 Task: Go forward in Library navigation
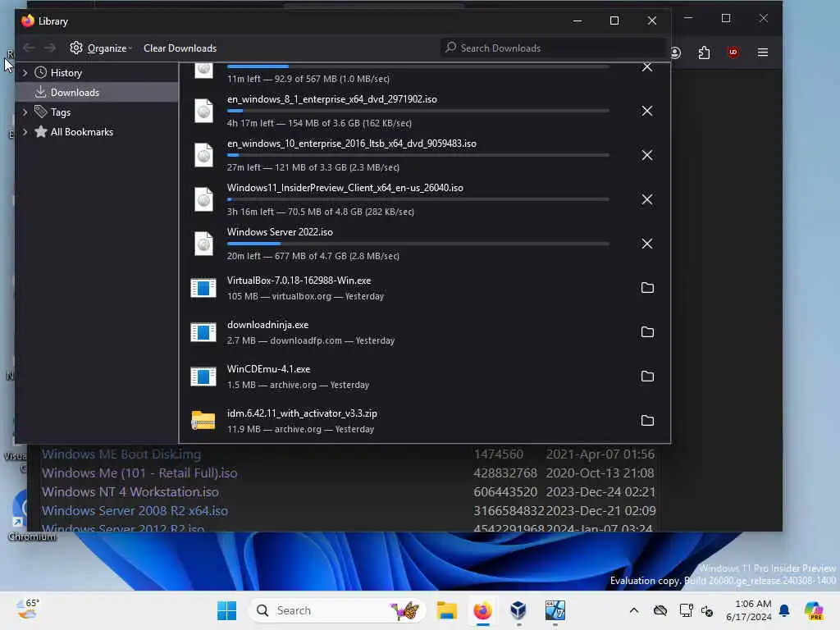(50, 48)
